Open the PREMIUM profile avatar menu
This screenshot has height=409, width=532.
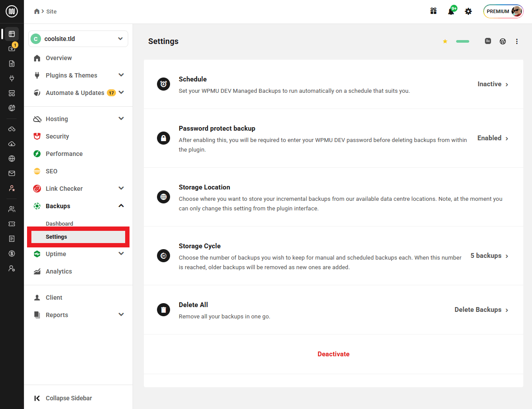(x=503, y=11)
